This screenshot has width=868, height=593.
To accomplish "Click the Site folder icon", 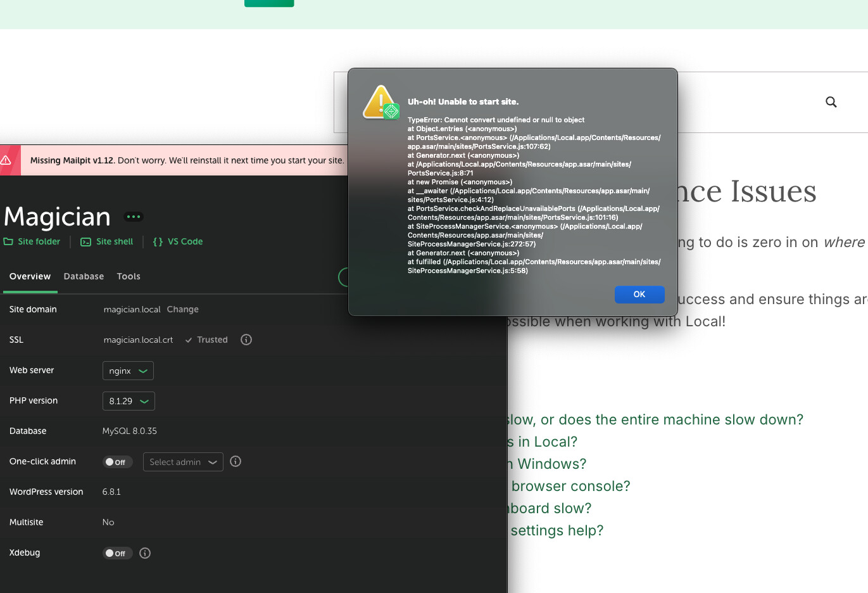I will (8, 241).
